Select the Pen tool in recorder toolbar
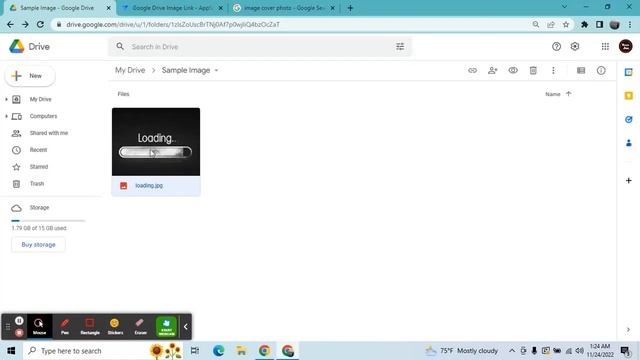640x360 pixels. 64,326
